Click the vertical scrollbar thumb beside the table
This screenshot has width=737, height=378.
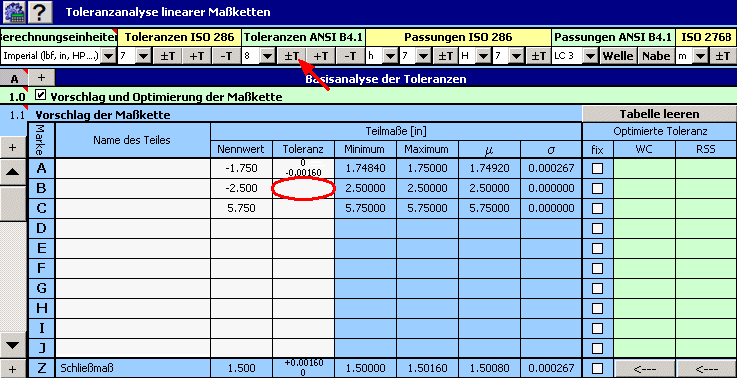click(13, 204)
